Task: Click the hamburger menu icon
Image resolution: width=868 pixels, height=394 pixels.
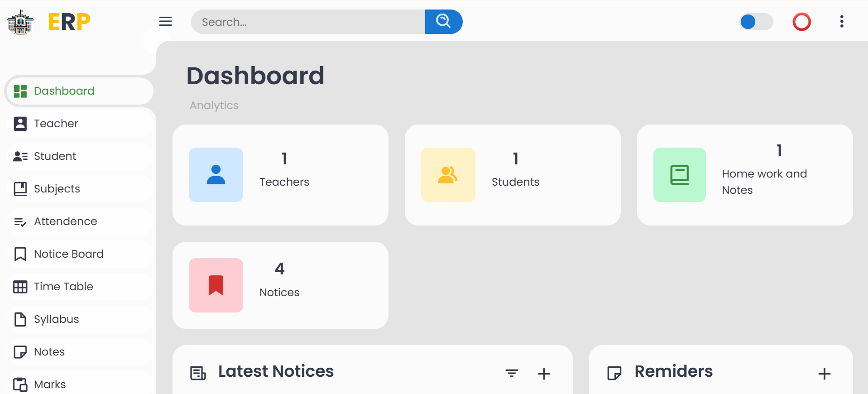Action: (x=165, y=22)
